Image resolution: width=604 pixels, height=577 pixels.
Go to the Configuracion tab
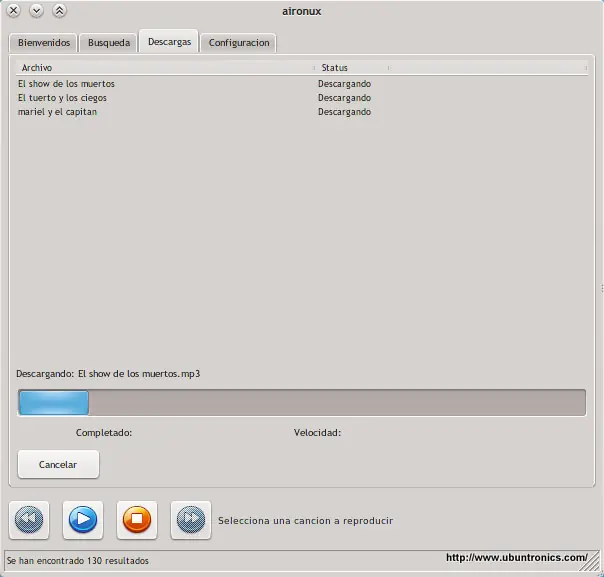click(x=239, y=42)
